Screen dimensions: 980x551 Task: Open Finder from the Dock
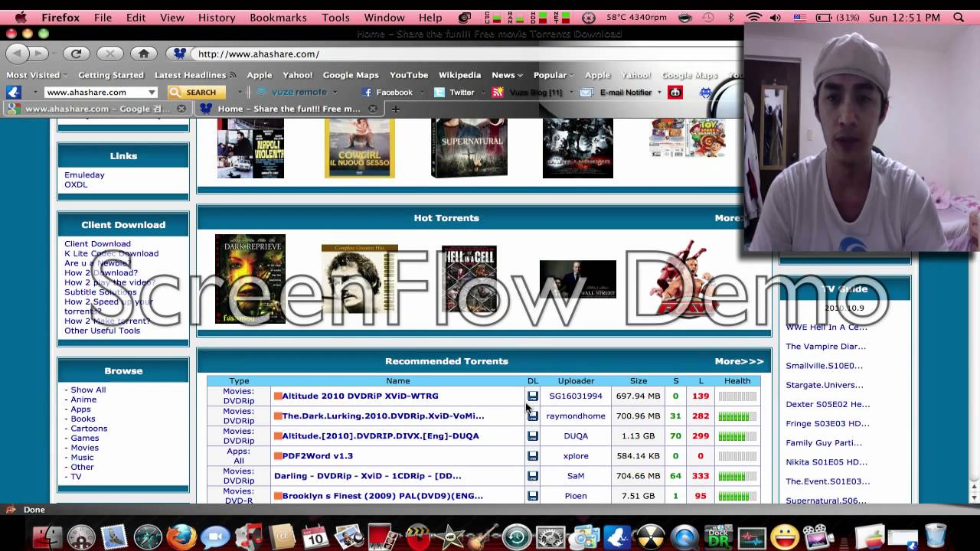click(x=47, y=536)
